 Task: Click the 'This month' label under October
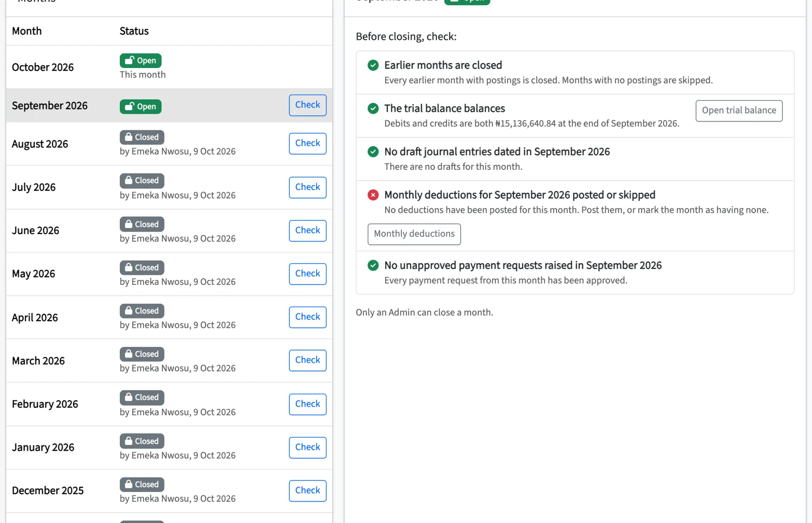pyautogui.click(x=142, y=75)
